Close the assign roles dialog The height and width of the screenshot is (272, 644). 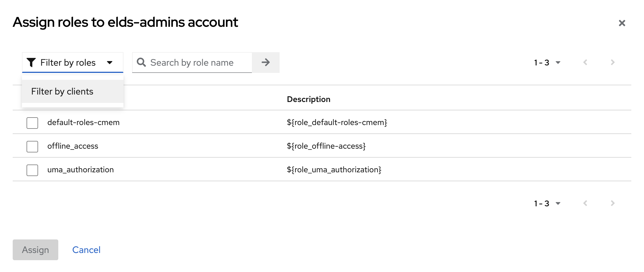point(622,23)
